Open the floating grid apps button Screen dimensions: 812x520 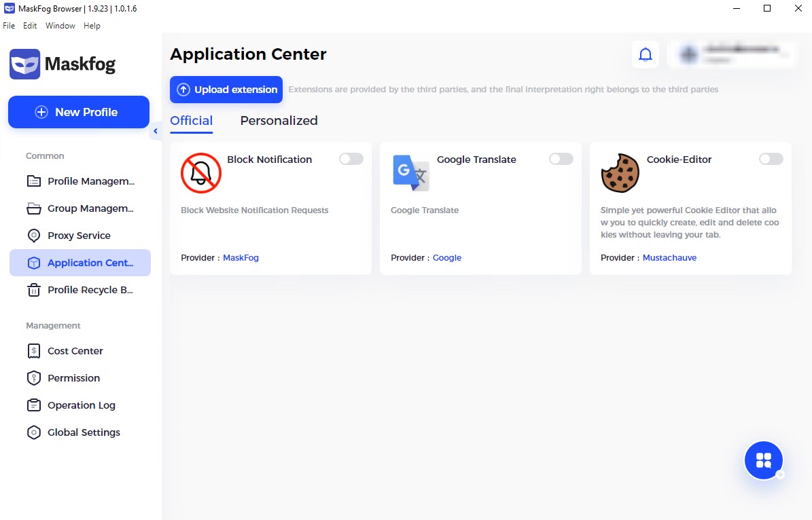(763, 460)
